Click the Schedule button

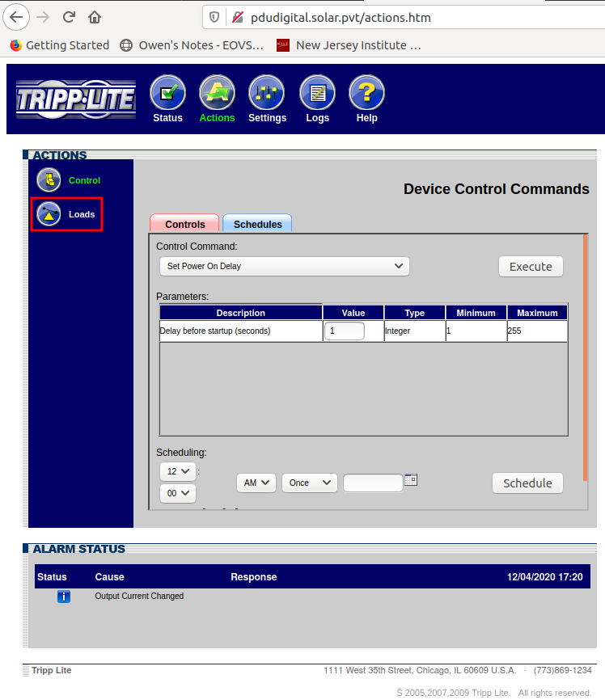527,483
